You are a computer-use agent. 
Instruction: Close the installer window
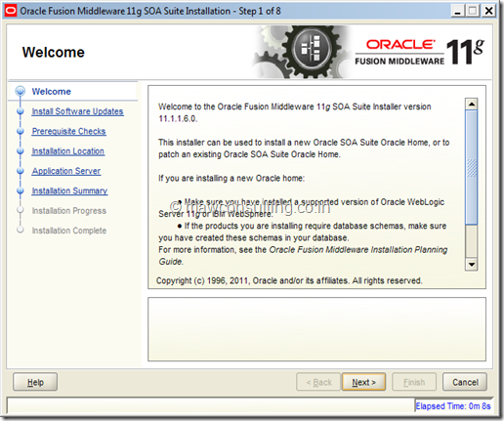pyautogui.click(x=488, y=11)
